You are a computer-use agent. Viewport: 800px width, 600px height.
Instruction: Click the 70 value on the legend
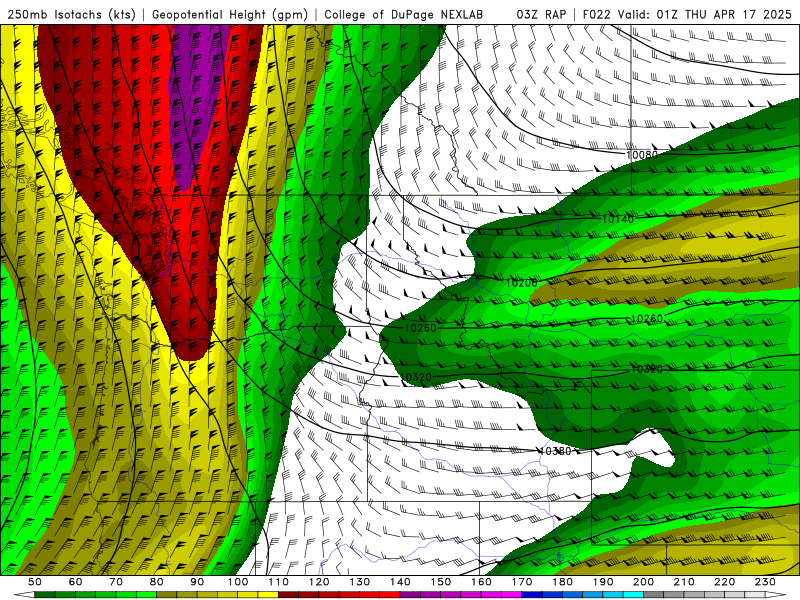(x=116, y=582)
